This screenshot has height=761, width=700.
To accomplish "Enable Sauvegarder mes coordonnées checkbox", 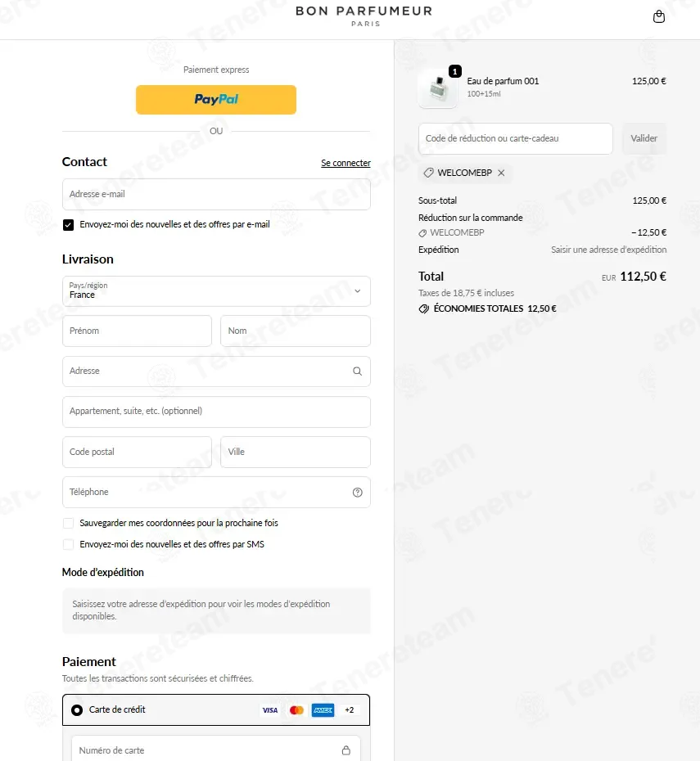I will (69, 523).
